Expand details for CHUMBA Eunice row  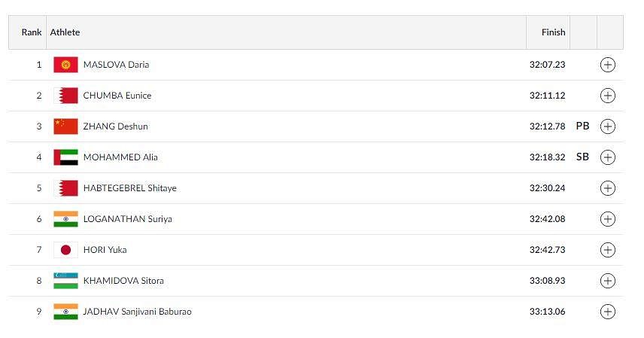point(607,96)
